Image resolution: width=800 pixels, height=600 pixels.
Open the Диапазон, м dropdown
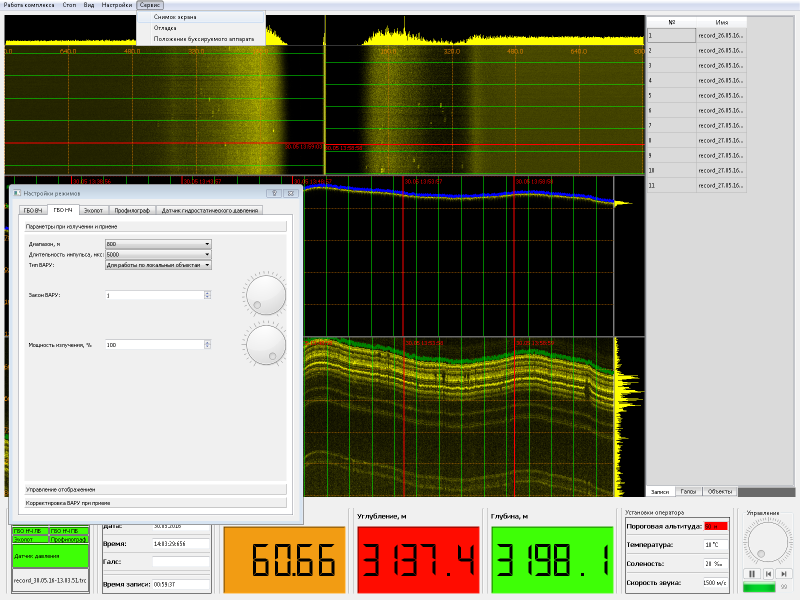coord(158,244)
